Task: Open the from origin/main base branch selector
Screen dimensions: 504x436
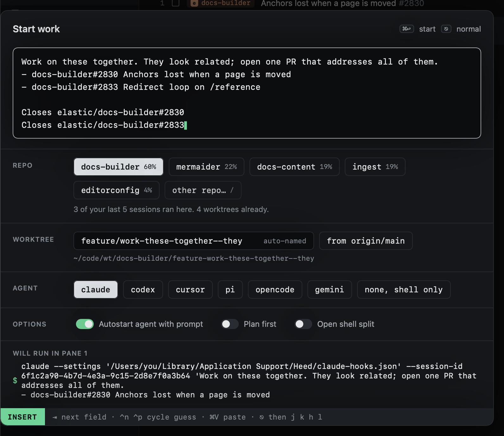Action: click(x=366, y=241)
